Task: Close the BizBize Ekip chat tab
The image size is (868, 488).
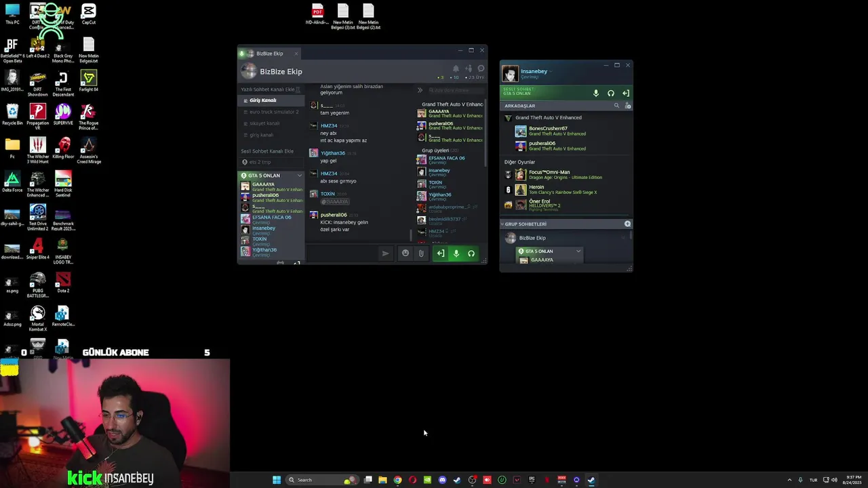Action: click(x=296, y=54)
